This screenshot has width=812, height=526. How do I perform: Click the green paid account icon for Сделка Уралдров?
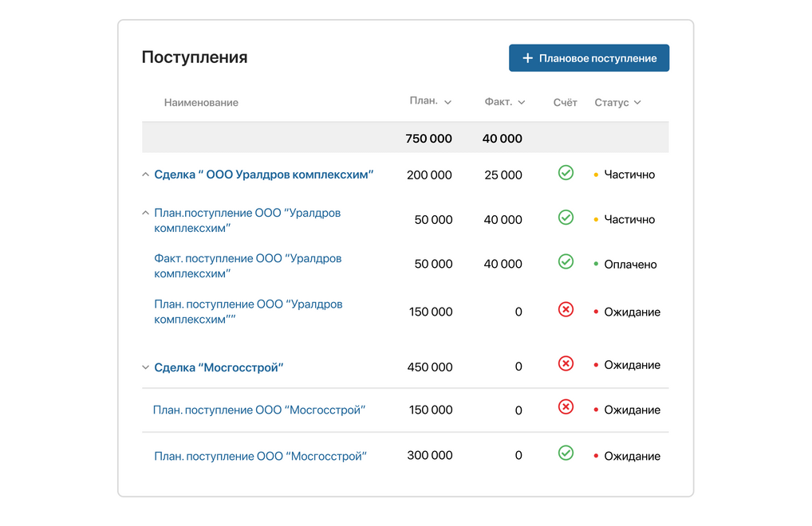coord(566,172)
